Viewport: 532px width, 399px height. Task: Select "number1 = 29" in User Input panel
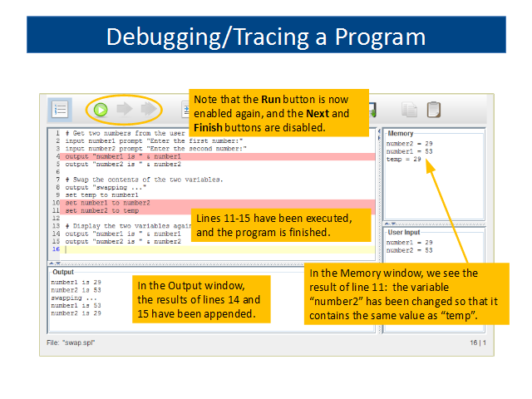409,243
